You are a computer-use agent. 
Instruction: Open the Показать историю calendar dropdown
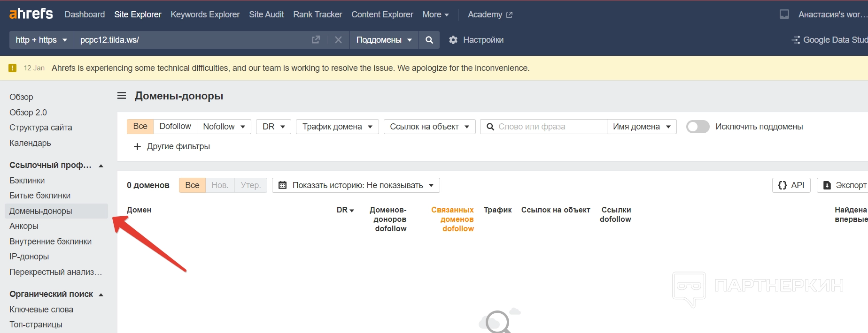click(x=356, y=185)
